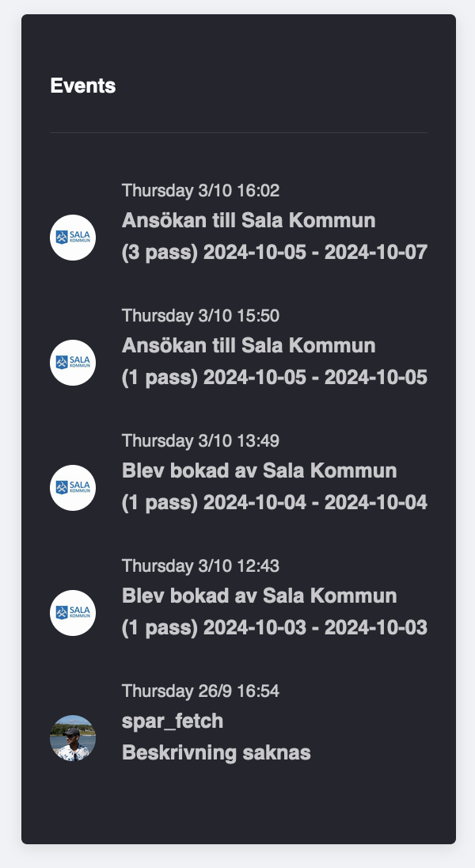Select the '(1 pass) 2024-10-05 - 2024-10-05' line
The height and width of the screenshot is (868, 475).
point(275,378)
